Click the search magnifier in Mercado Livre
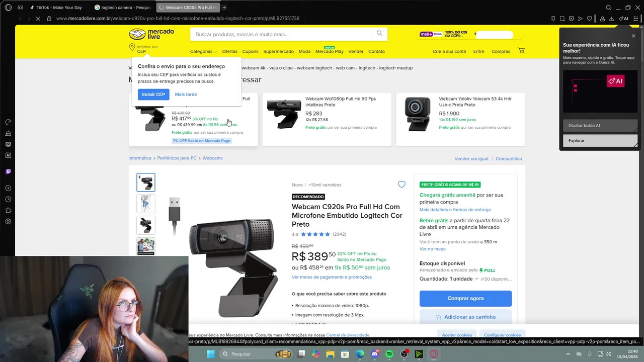644x362 pixels. point(379,34)
